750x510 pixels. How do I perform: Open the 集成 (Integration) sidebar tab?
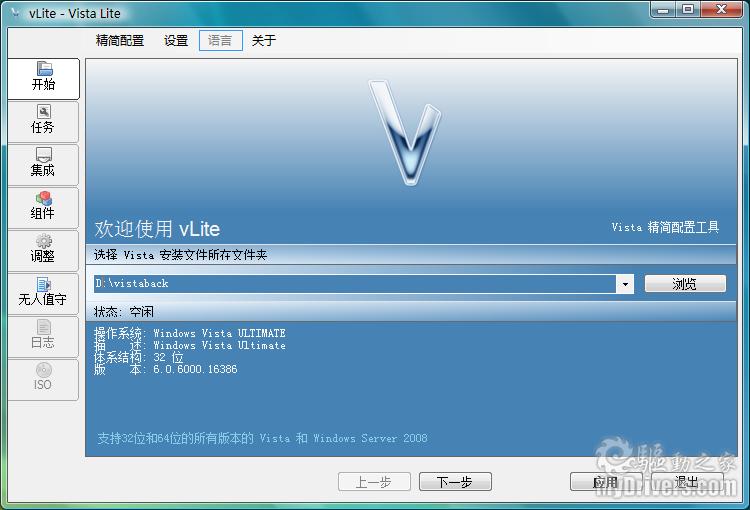point(43,165)
